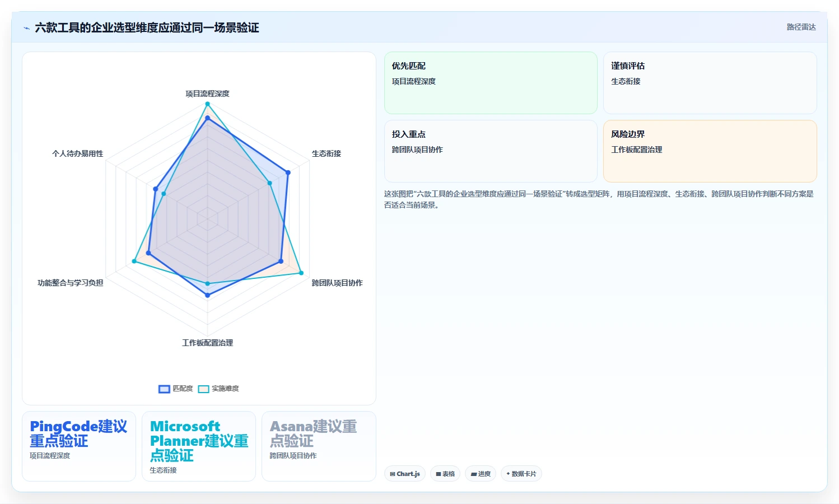This screenshot has width=839, height=504.
Task: Open the 风险边界 card
Action: click(x=710, y=151)
